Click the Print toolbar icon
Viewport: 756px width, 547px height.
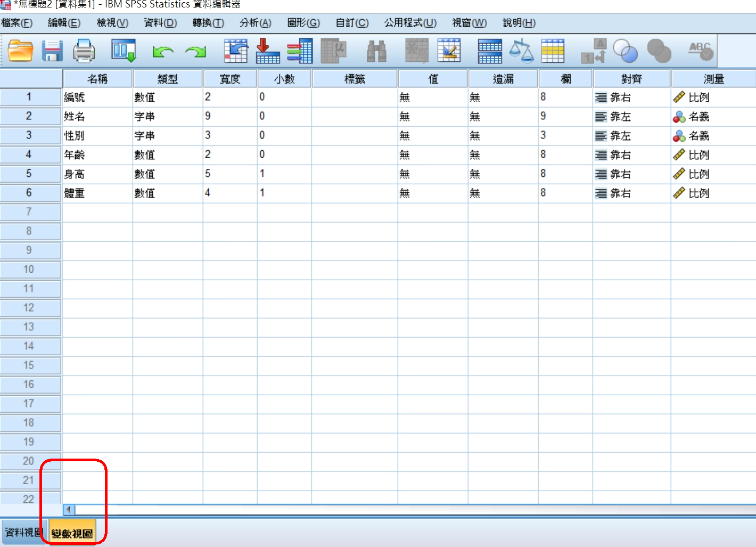click(x=84, y=51)
